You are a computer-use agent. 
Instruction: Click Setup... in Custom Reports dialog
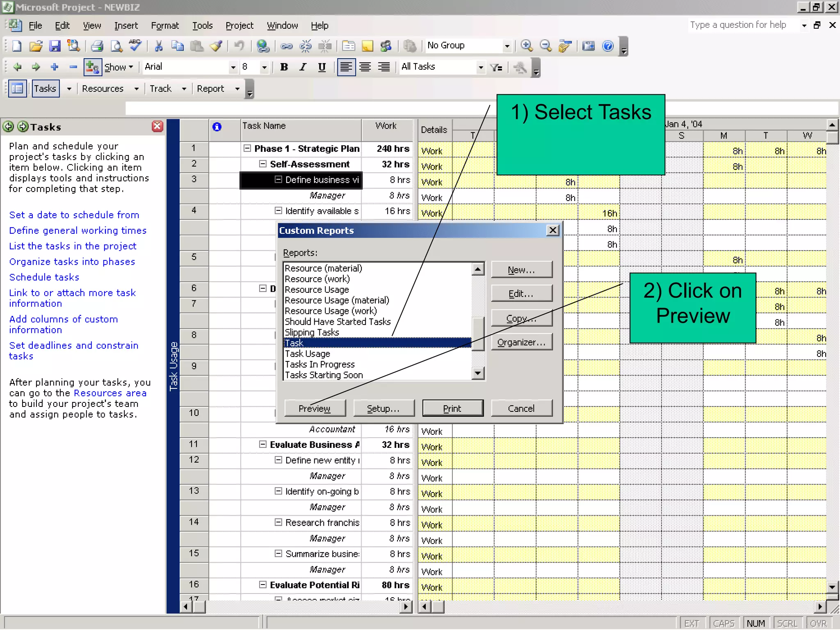point(383,409)
